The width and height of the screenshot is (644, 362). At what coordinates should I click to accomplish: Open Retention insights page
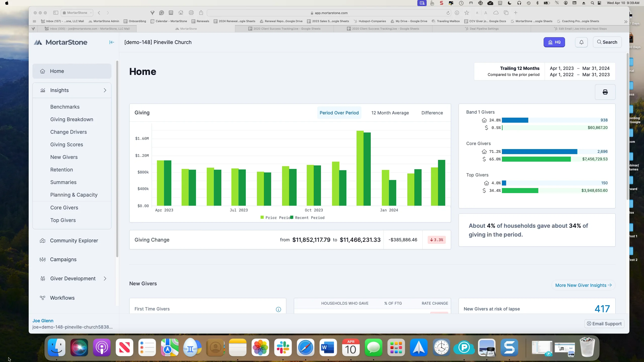click(62, 170)
